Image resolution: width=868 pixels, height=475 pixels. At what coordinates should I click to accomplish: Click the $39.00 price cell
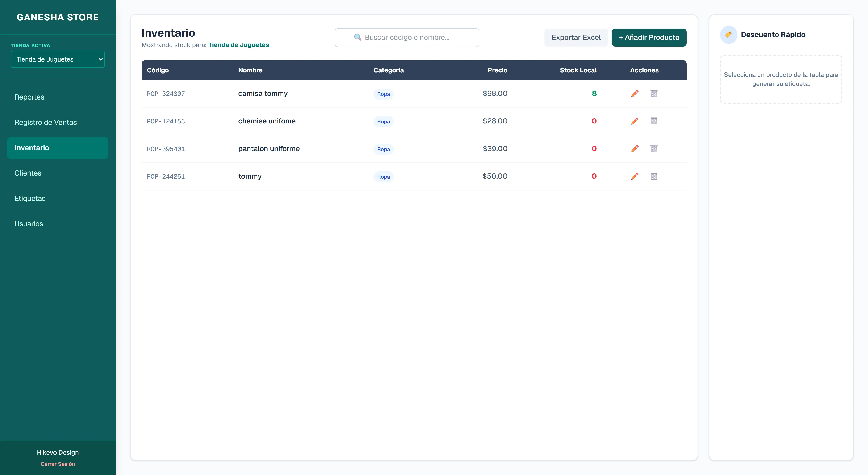point(495,149)
